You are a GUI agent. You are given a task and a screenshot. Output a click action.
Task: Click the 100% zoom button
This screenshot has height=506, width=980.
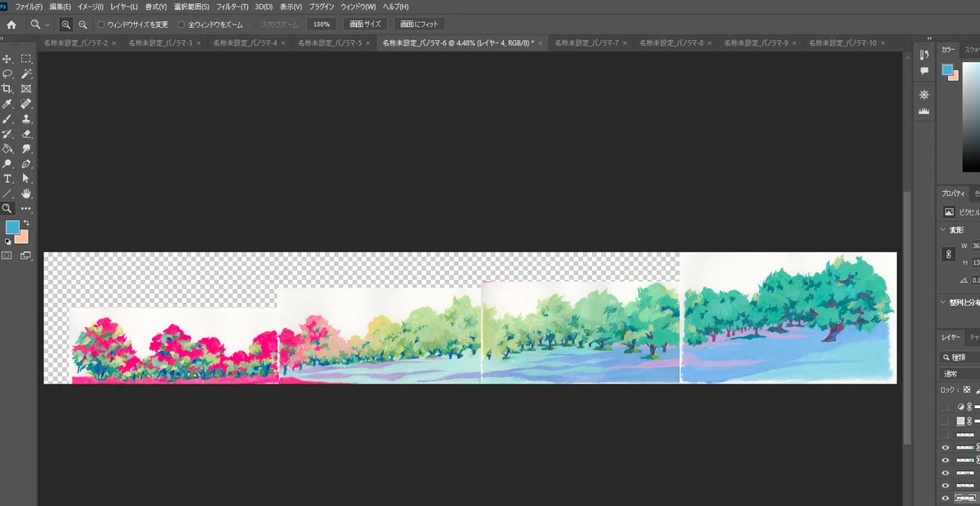point(322,24)
